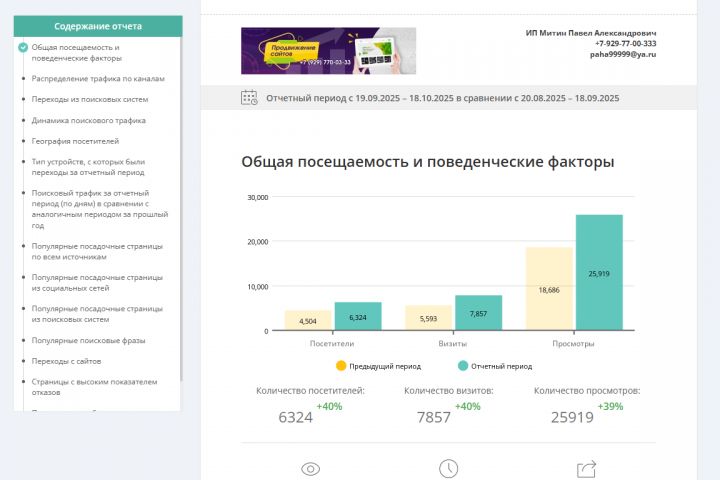
Task: Click the eye icon below the visitor stats
Action: [310, 469]
